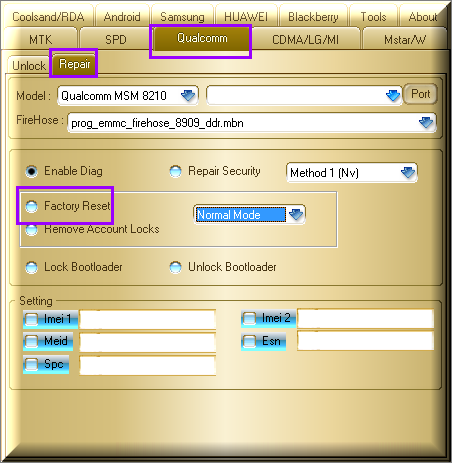Click the Port button
The height and width of the screenshot is (463, 452).
point(420,94)
